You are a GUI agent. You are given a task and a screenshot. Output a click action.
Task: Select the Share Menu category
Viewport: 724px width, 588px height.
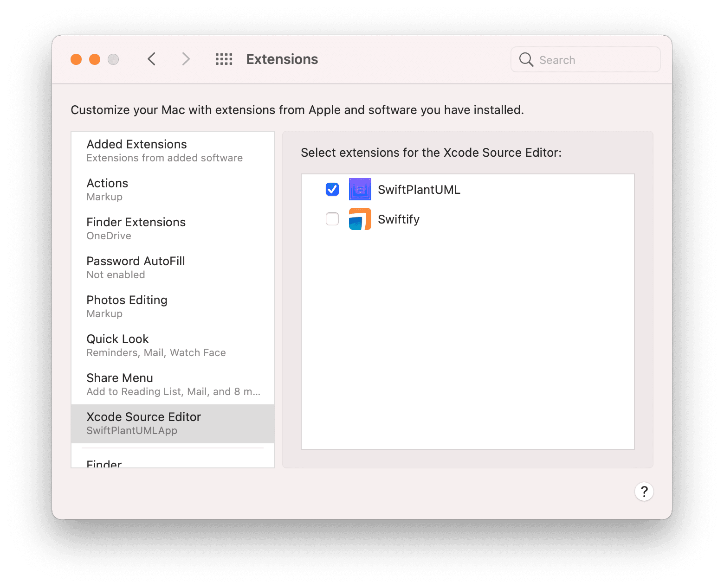[120, 383]
